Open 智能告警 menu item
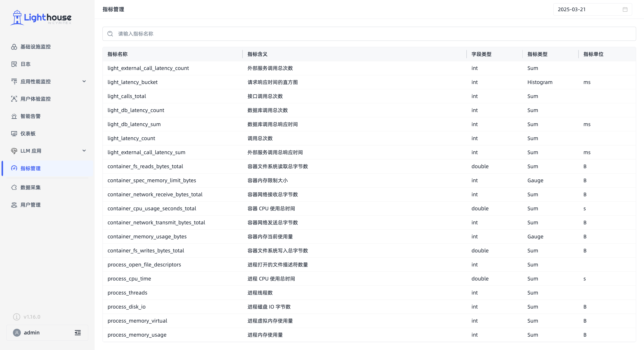The width and height of the screenshot is (644, 350). (30, 116)
